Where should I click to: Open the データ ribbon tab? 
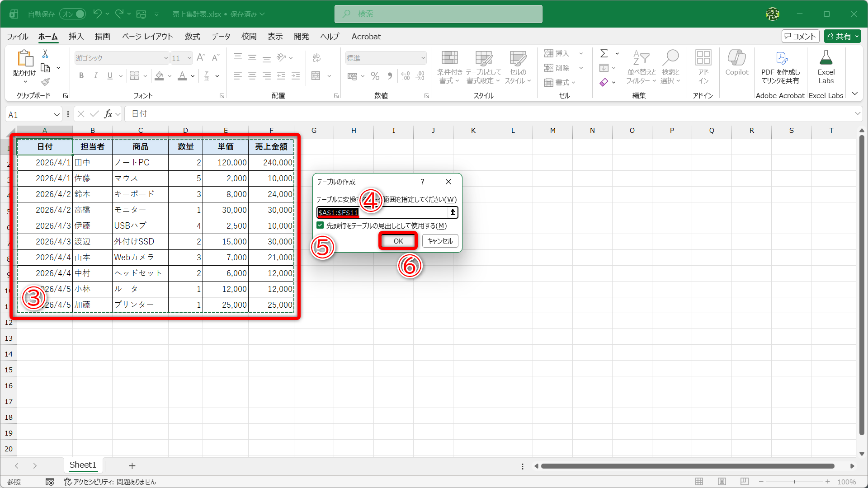click(221, 37)
